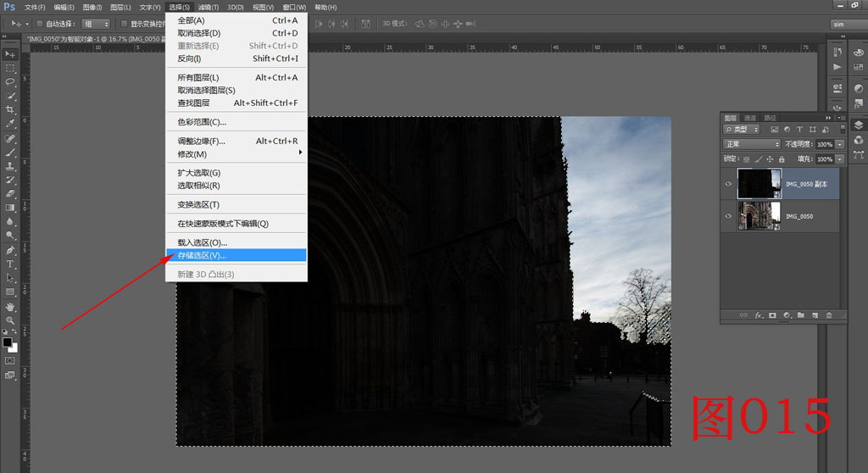Open the sim workspace switcher
The height and width of the screenshot is (473, 868).
(849, 24)
